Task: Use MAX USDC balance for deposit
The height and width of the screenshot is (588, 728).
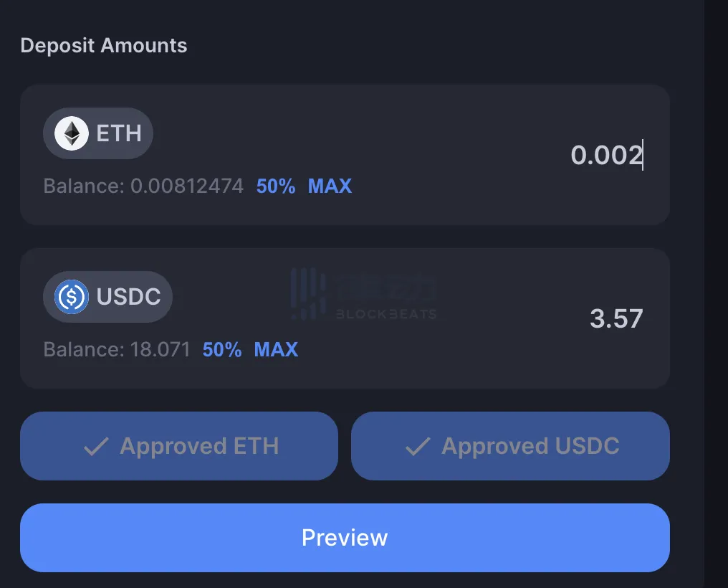Action: 276,350
